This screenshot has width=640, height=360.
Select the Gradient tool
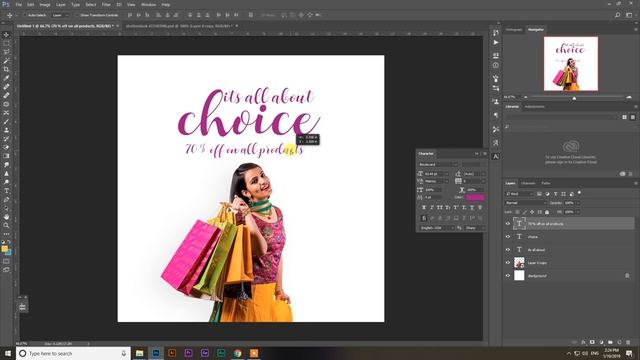pyautogui.click(x=6, y=156)
